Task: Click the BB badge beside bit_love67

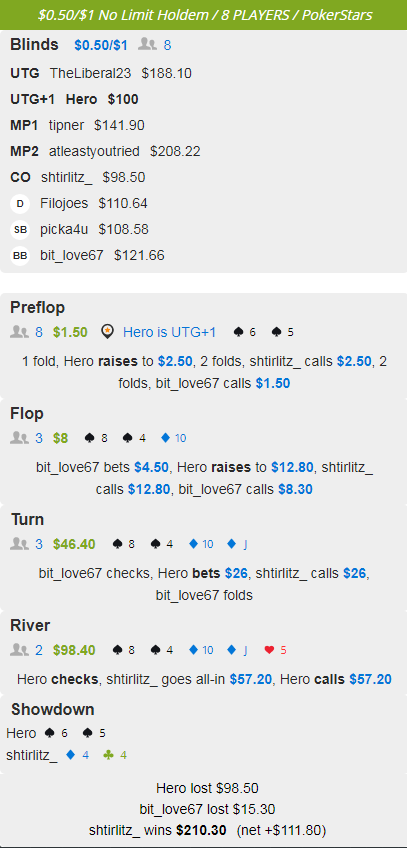Action: pos(20,256)
